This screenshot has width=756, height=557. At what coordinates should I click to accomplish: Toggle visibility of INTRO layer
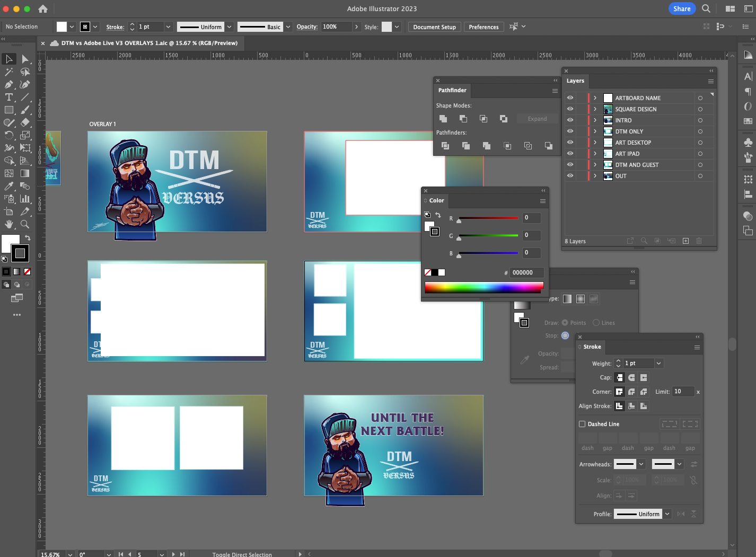tap(570, 120)
